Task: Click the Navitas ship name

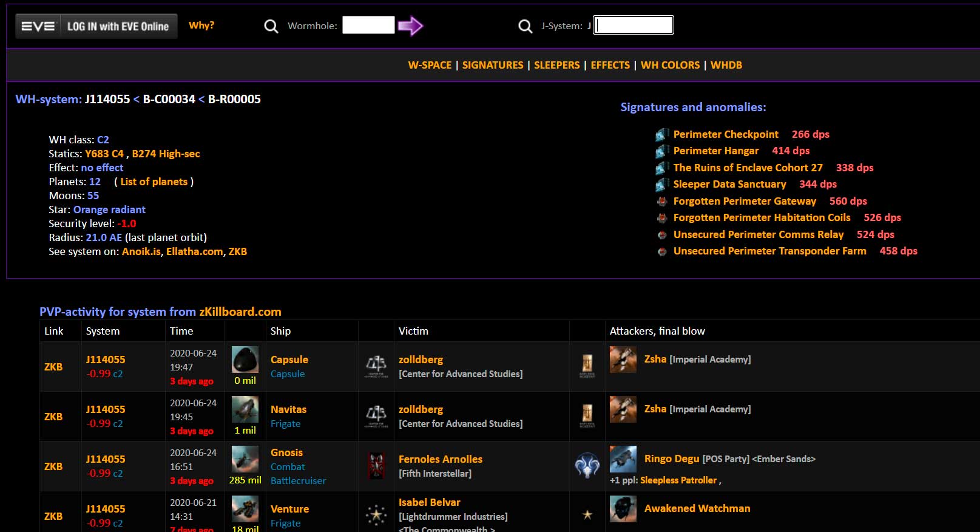Action: 289,409
